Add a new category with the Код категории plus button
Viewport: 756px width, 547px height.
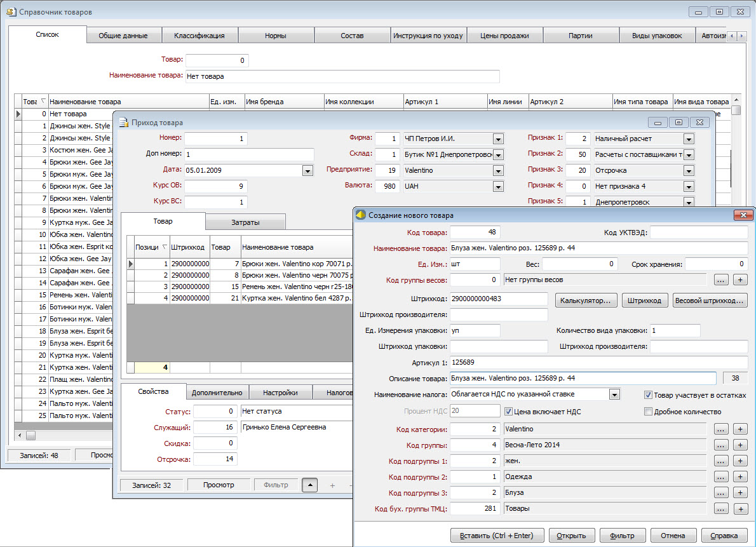pos(740,429)
